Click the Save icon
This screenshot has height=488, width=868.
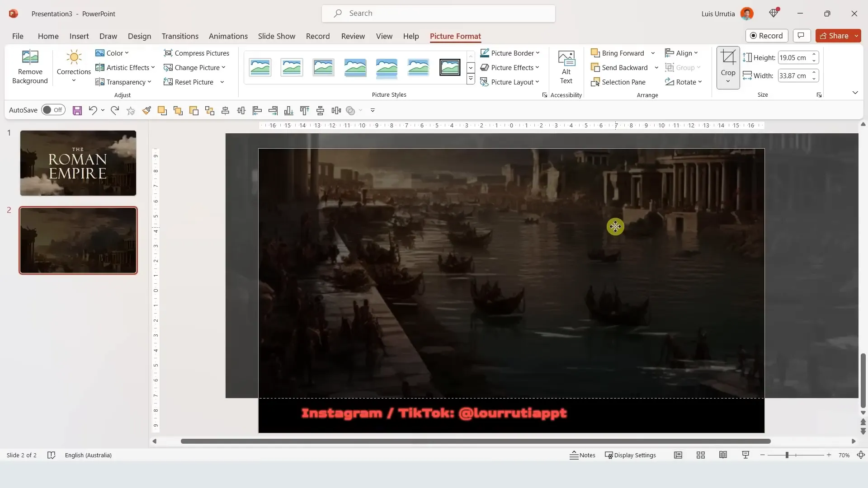point(77,110)
